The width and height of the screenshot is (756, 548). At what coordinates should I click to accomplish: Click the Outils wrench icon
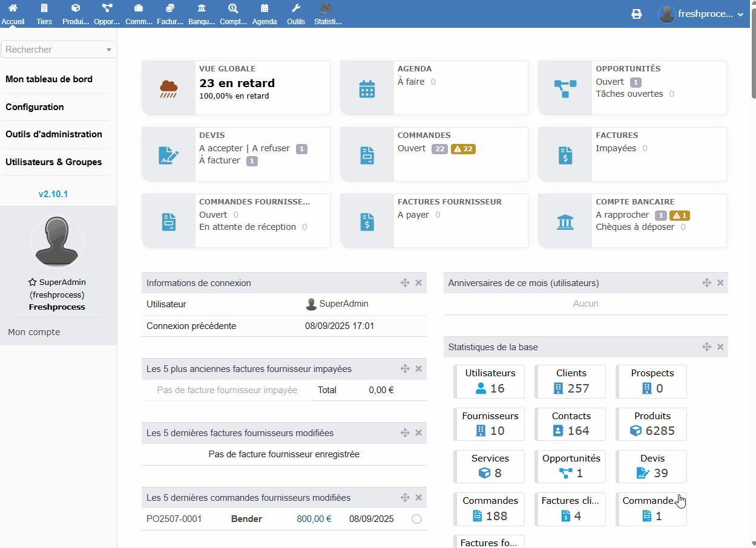[296, 8]
